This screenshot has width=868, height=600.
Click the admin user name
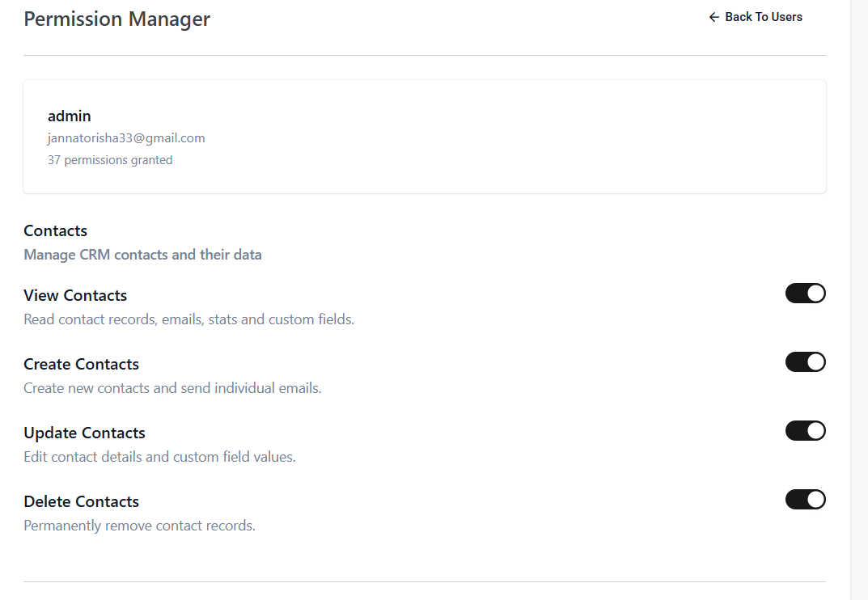[x=70, y=116]
